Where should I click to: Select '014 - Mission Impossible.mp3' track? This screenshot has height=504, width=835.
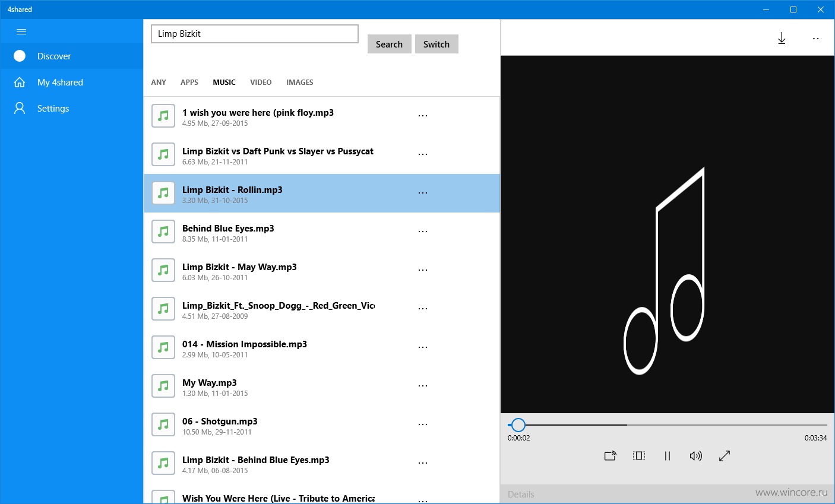[322, 347]
